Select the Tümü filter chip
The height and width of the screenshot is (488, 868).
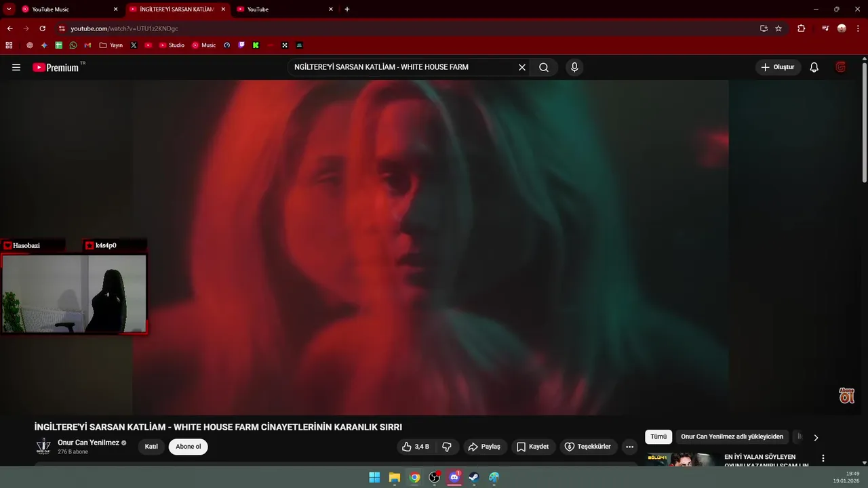658,437
